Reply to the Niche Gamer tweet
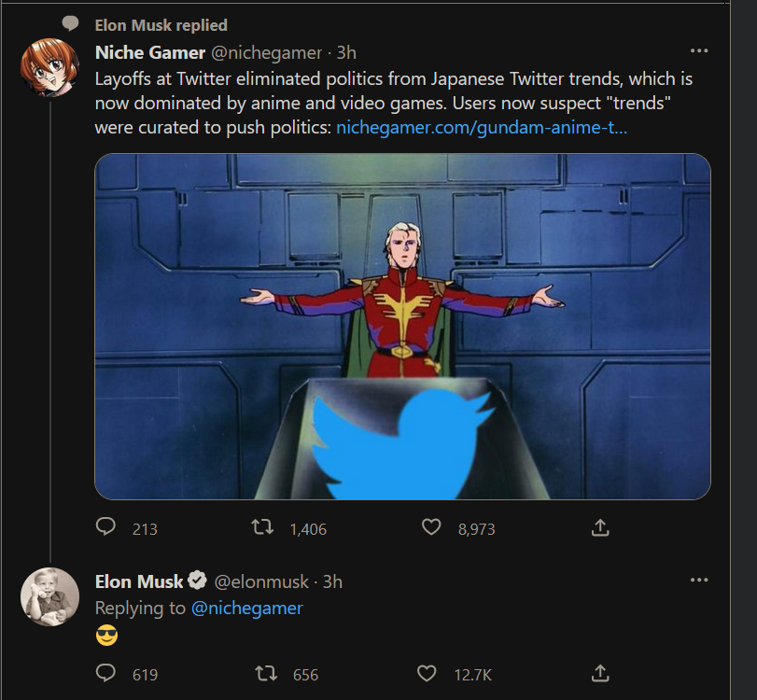Viewport: 757px width, 700px height. coord(105,526)
